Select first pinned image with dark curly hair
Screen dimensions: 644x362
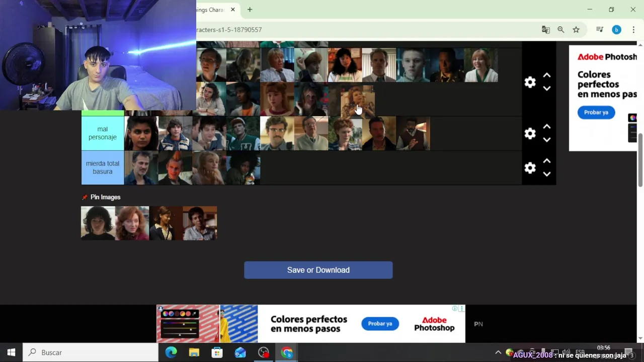coord(98,223)
